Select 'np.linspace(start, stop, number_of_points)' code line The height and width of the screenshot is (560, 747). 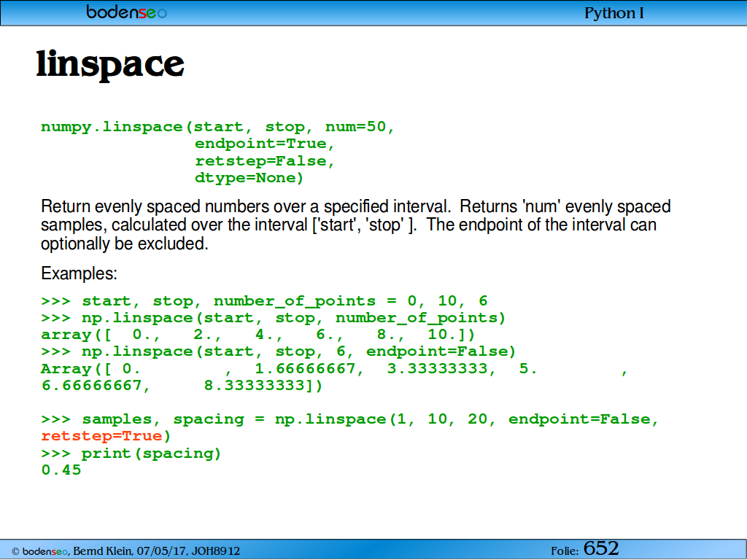[x=273, y=318]
